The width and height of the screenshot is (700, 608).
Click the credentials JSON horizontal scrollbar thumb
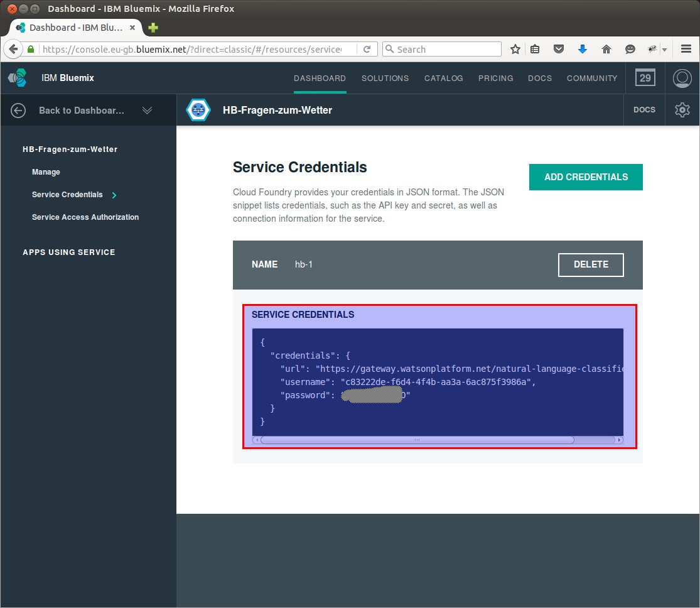(x=417, y=440)
